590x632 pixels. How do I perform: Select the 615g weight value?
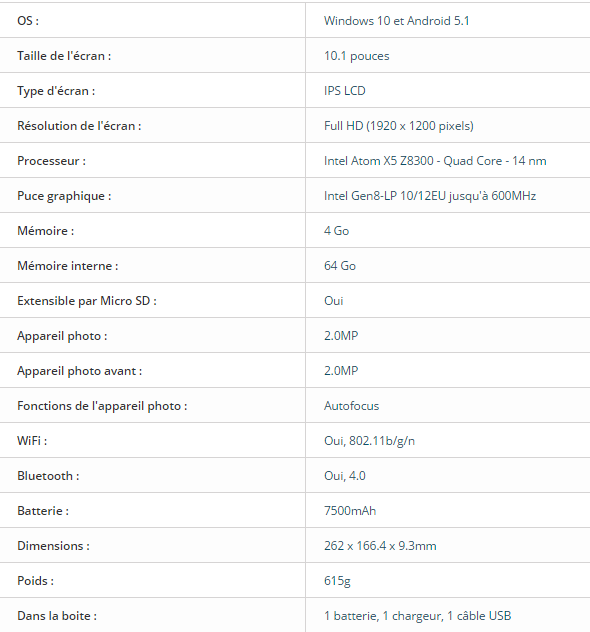(x=337, y=581)
